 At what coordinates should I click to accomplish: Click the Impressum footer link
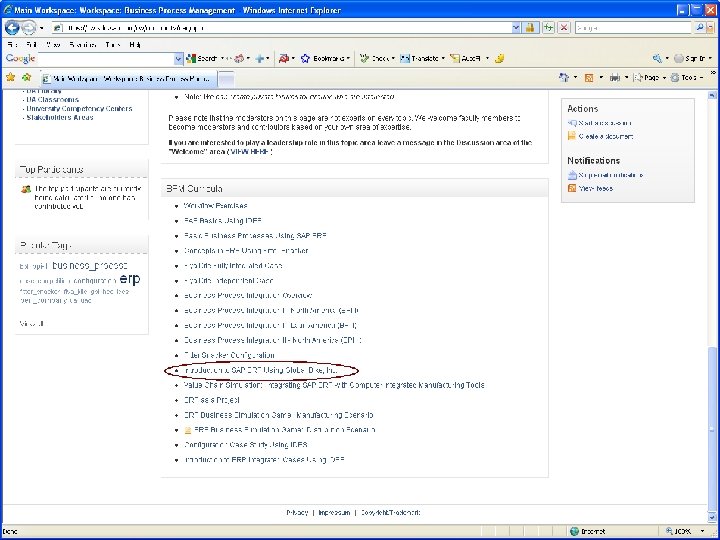[x=334, y=512]
